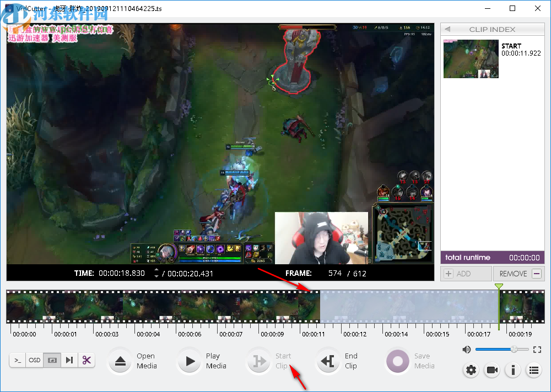Open settings with the gear icon
Image resolution: width=551 pixels, height=392 pixels.
(471, 370)
